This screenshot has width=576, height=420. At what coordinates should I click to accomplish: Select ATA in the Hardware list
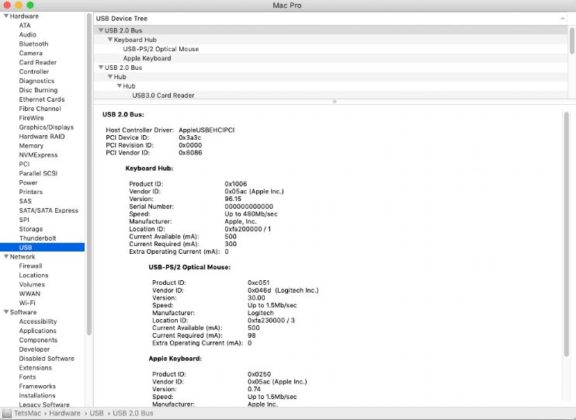(x=25, y=25)
